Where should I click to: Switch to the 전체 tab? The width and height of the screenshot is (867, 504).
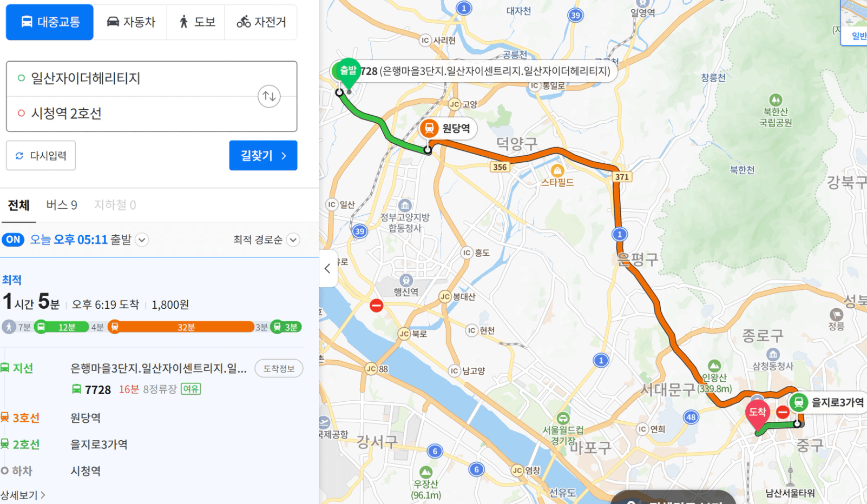pos(19,205)
